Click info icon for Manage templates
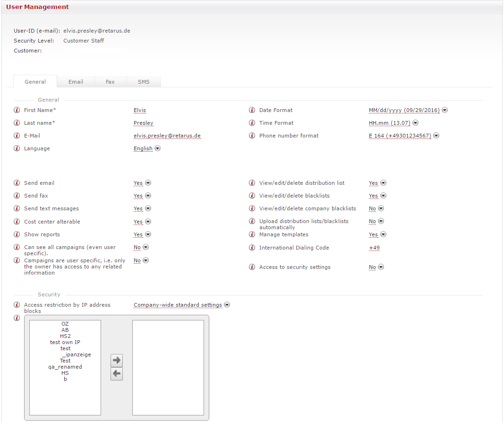The width and height of the screenshot is (504, 423). click(x=252, y=234)
